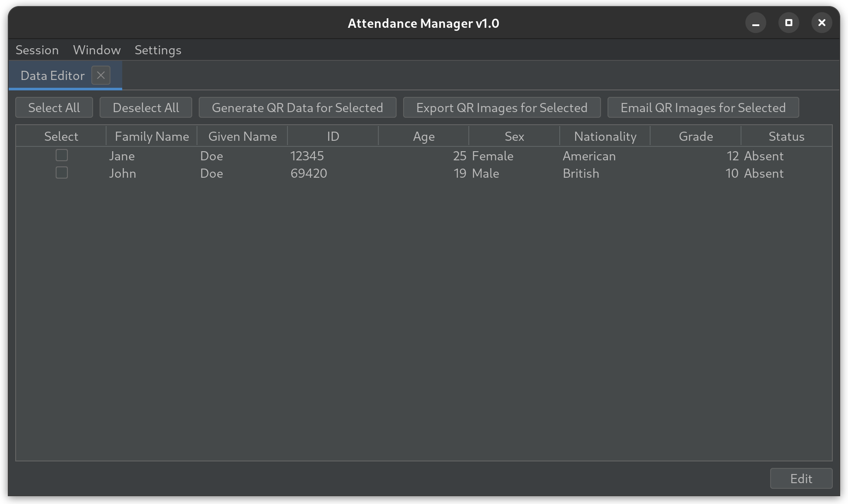This screenshot has height=504, width=848.
Task: Click the Status column header
Action: click(787, 136)
